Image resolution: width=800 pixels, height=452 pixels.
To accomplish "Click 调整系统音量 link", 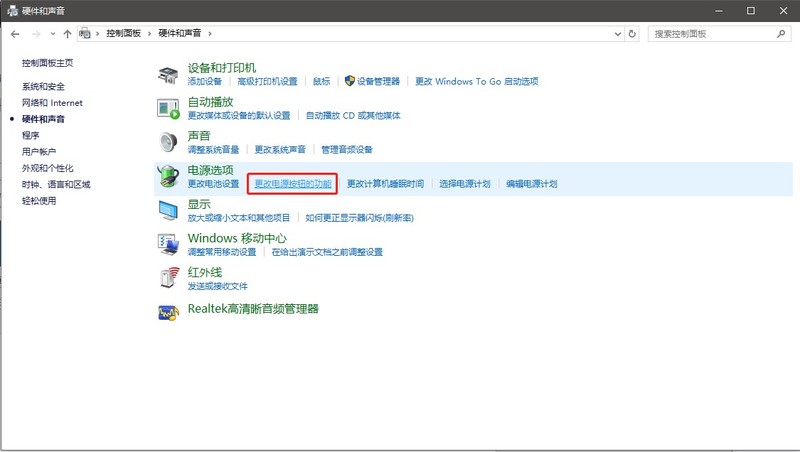I will click(x=213, y=149).
